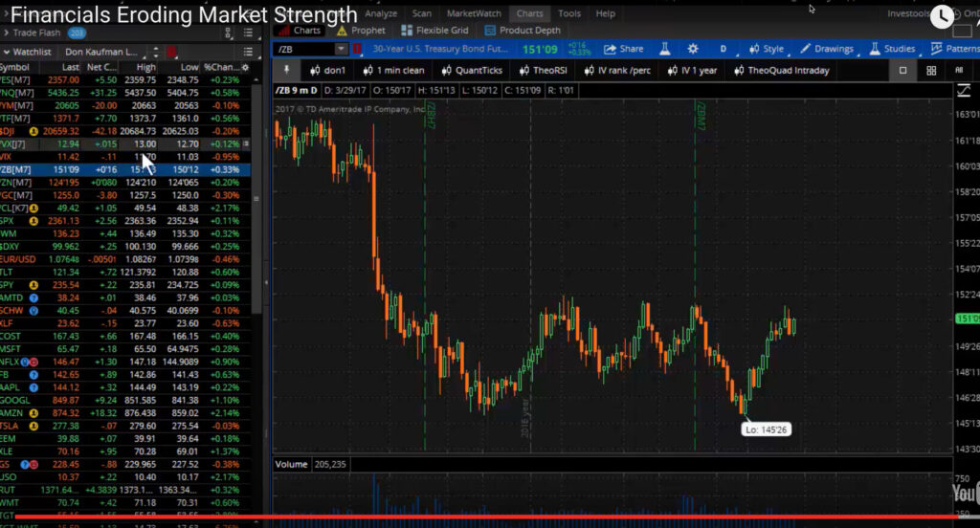Open the Share chart option

tap(623, 49)
